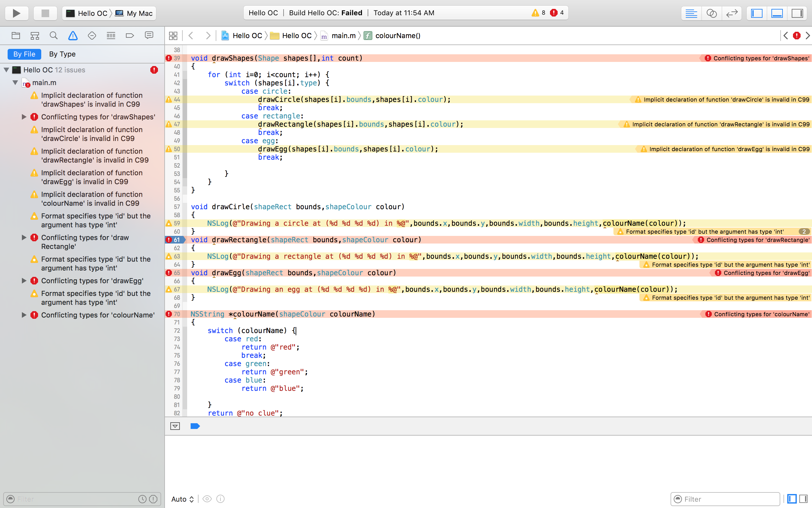
Task: Collapse the Hello OC 12 issues group
Action: click(x=6, y=70)
